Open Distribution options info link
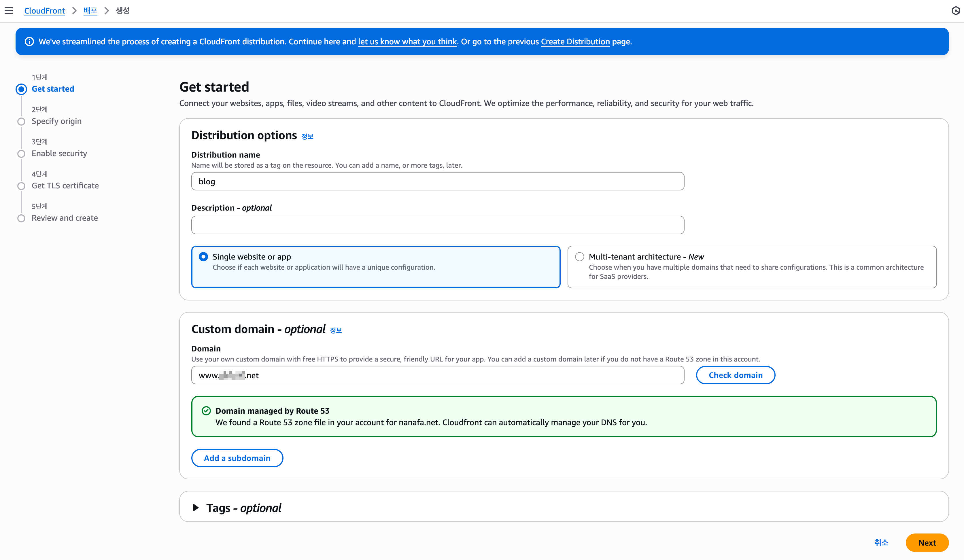This screenshot has height=560, width=964. 307,137
